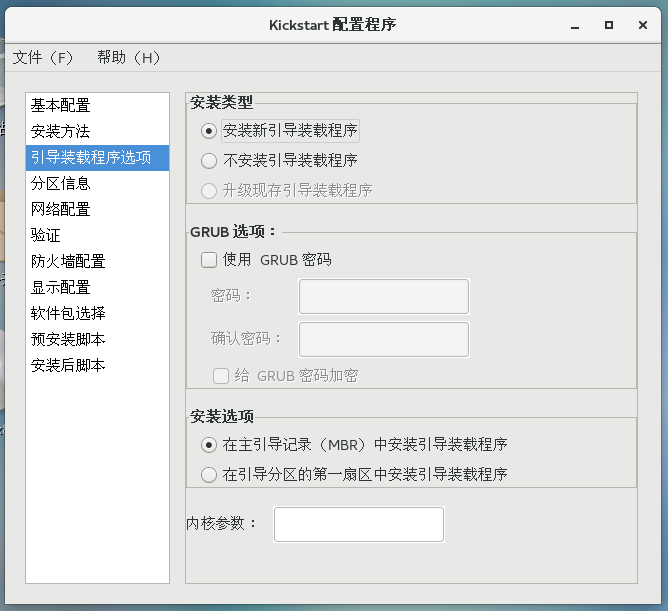Screen dimensions: 668x611
Task: Enable 使用 GRUB 密码 checkbox
Action: point(209,260)
